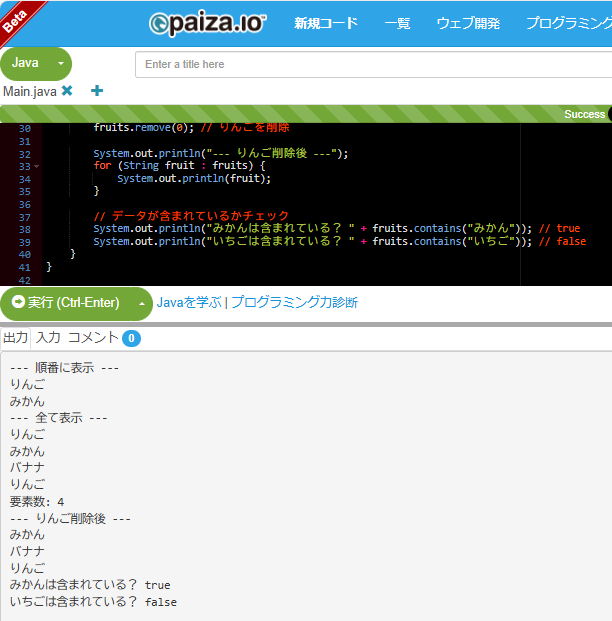Click the 'Enter a title here' field

tap(370, 64)
